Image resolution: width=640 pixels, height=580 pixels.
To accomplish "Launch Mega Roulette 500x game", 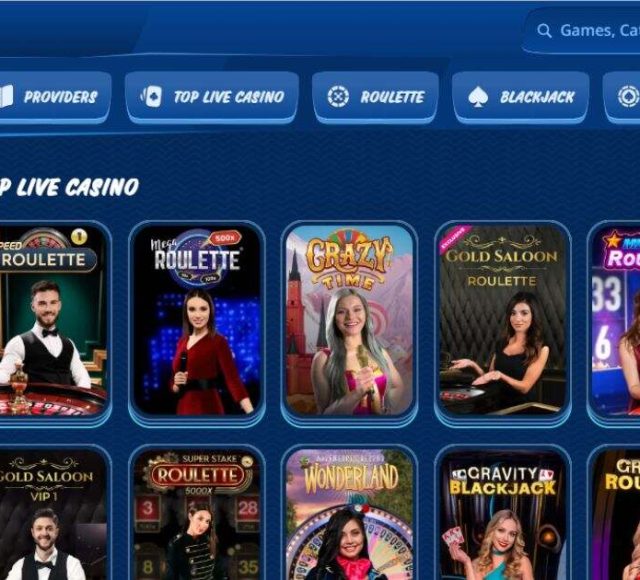I will [x=197, y=320].
